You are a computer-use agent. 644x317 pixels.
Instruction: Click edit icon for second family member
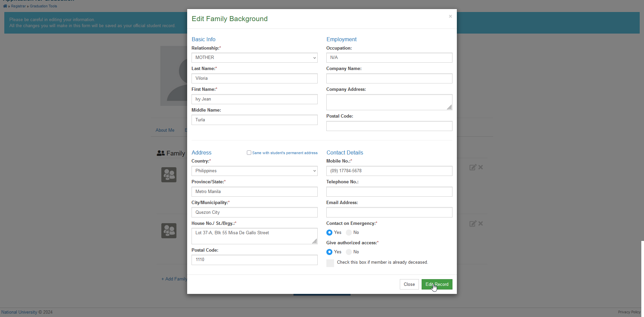[473, 224]
